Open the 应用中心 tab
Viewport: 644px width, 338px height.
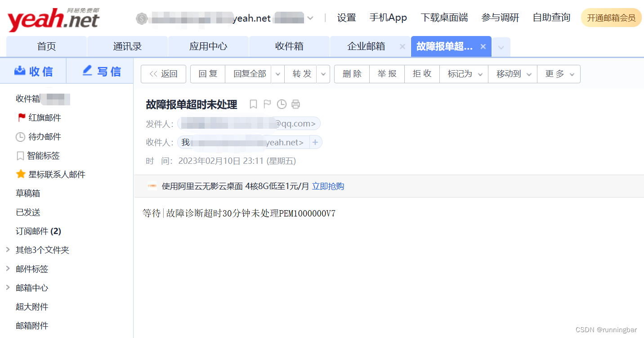[x=208, y=46]
